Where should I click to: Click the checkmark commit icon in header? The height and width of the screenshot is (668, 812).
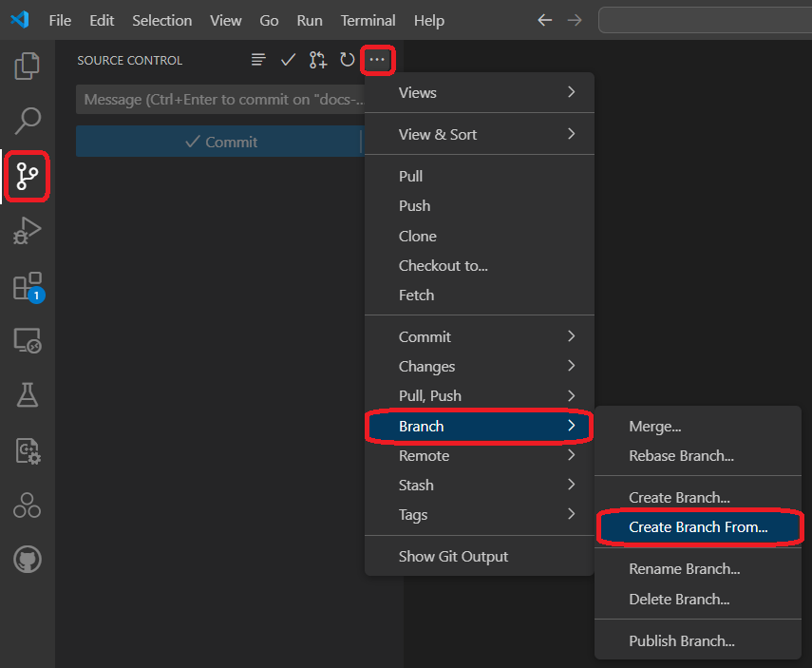289,60
